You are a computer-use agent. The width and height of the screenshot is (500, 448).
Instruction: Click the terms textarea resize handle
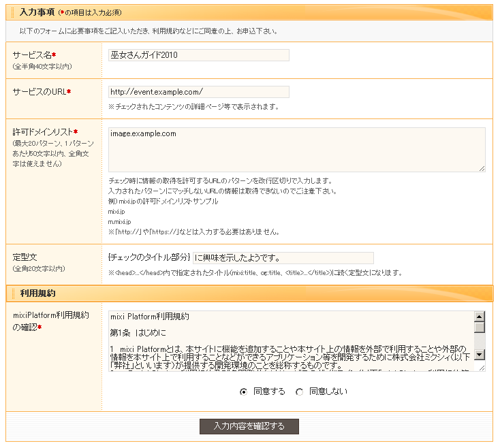482,368
